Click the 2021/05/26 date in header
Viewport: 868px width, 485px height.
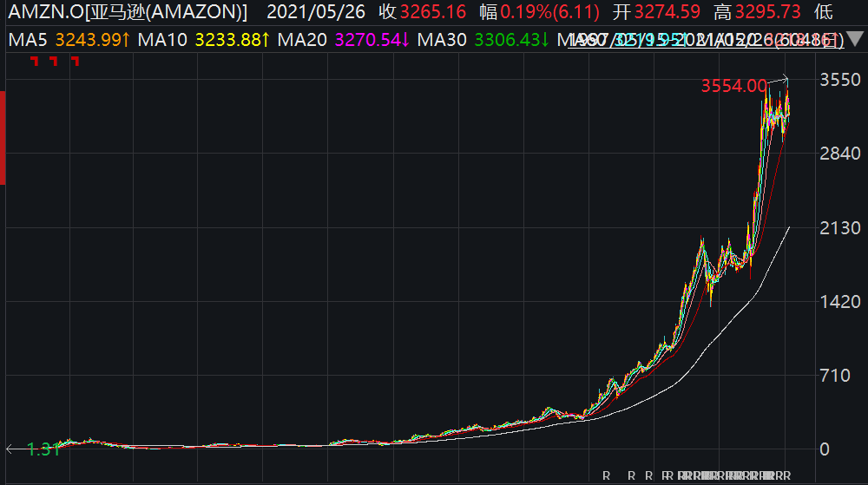[316, 11]
